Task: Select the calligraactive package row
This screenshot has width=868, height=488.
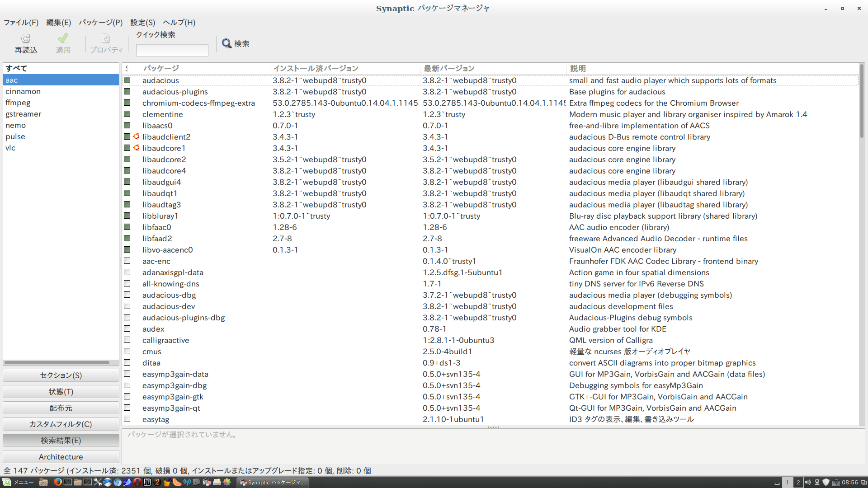Action: 491,340
